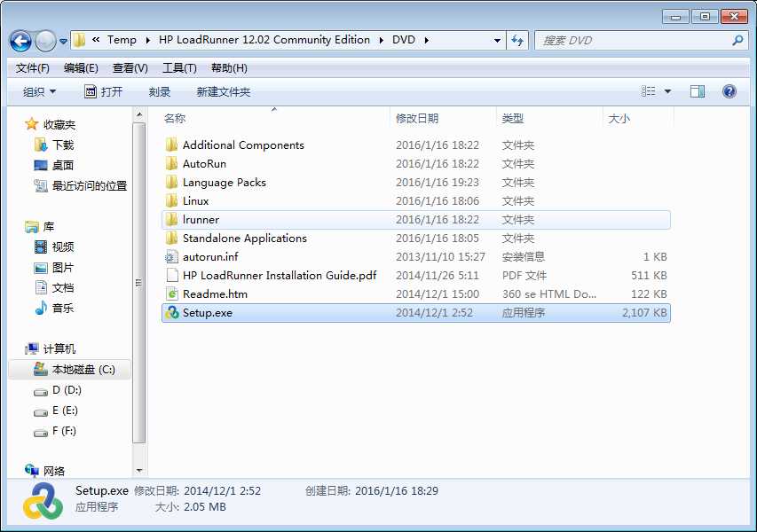Select HP LoadRunner 12.02 Community Edition breadcrumb
The image size is (757, 532).
[x=264, y=40]
